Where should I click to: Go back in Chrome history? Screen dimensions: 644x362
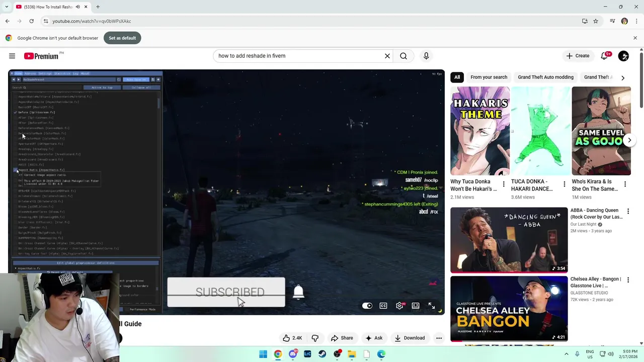click(7, 21)
